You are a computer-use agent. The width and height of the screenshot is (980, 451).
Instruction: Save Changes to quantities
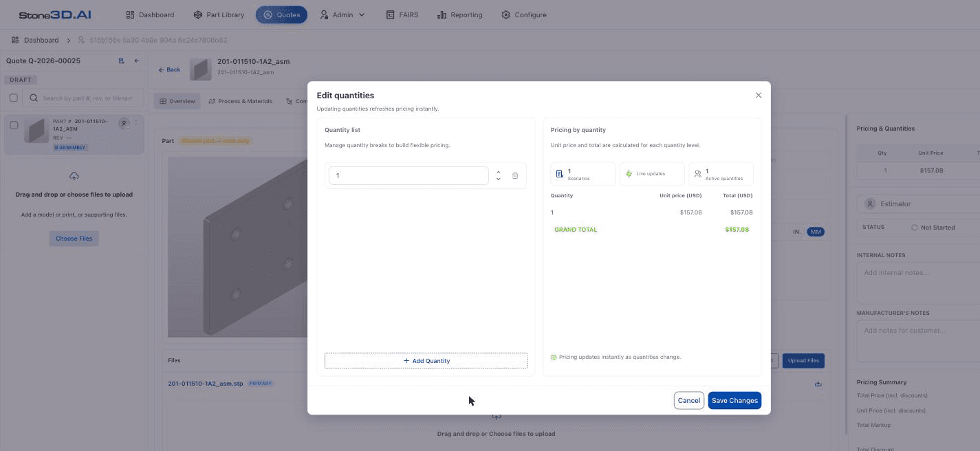tap(734, 400)
